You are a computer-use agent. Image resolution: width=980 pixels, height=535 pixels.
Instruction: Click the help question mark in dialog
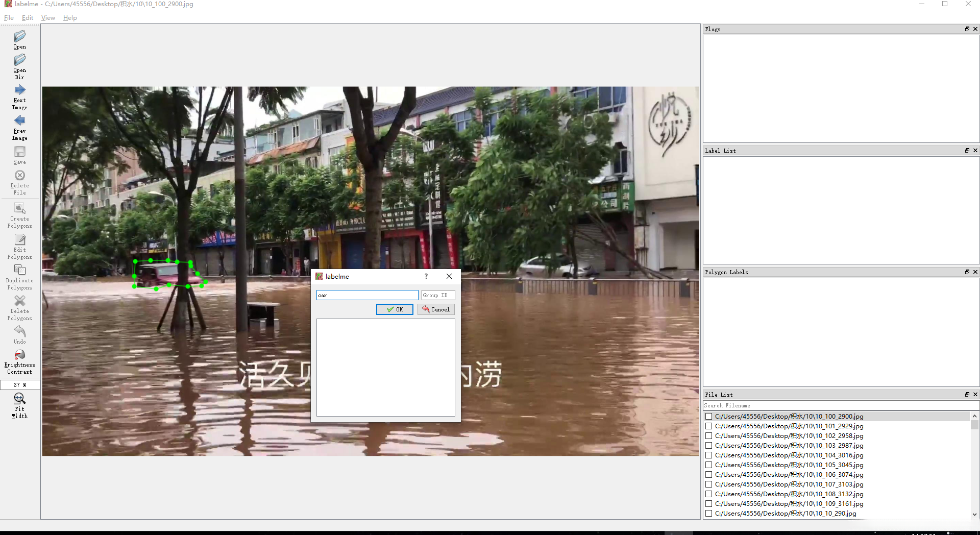point(426,276)
